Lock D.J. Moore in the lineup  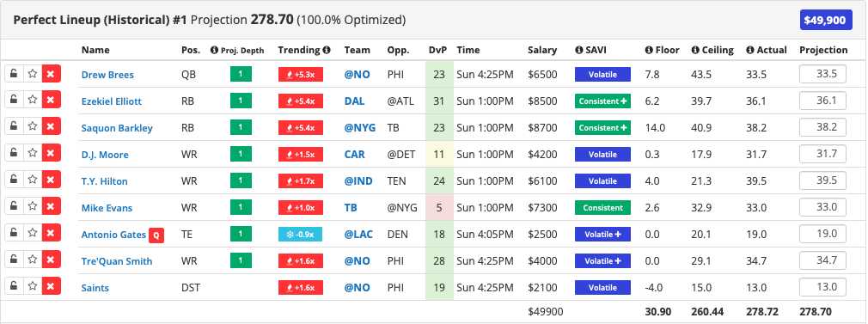pyautogui.click(x=14, y=154)
